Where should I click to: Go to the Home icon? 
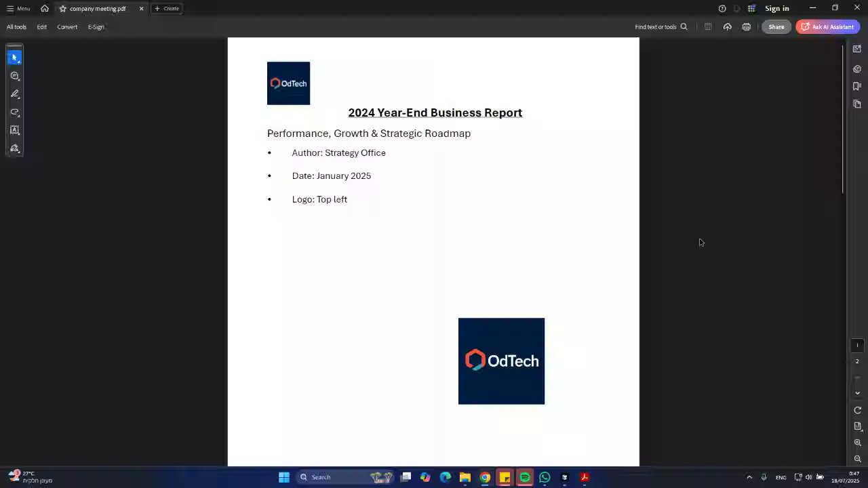click(x=45, y=9)
